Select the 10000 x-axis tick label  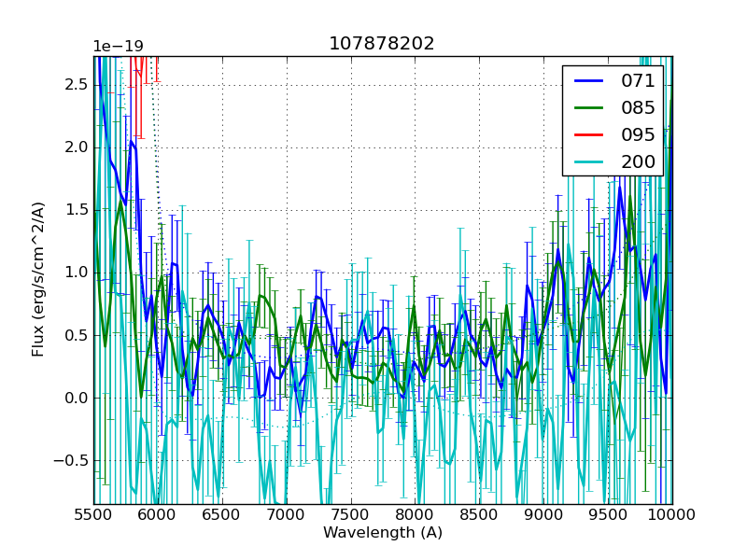click(670, 514)
